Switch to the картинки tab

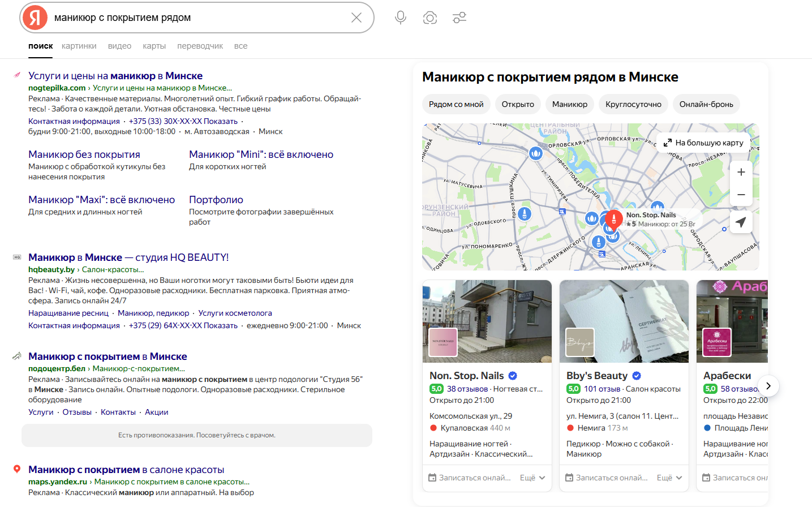[79, 46]
